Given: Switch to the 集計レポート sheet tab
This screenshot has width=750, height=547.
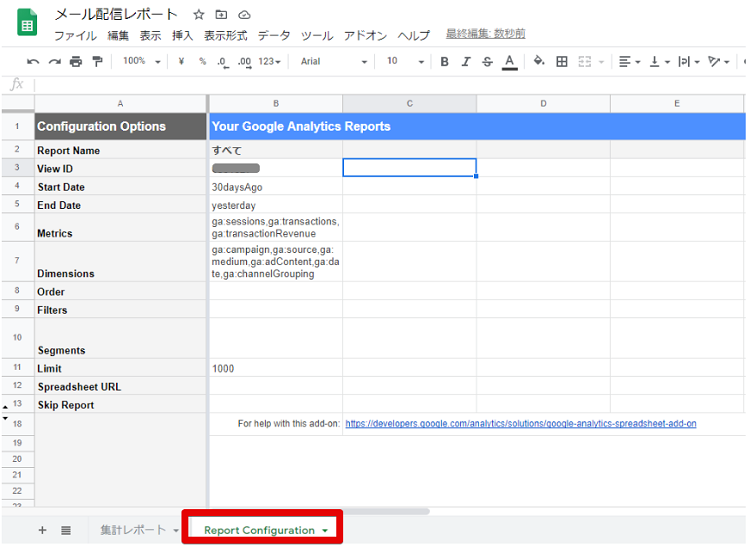Looking at the screenshot, I should (133, 530).
